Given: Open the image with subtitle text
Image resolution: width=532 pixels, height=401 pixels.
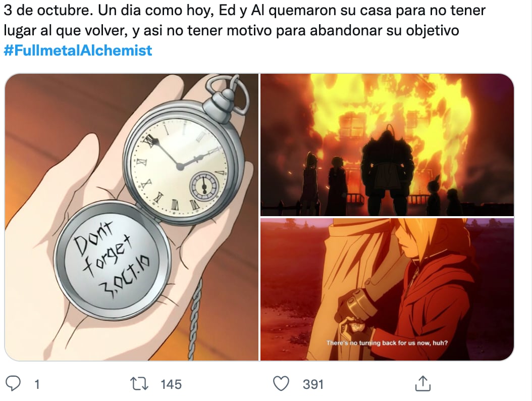Looking at the screenshot, I should [387, 289].
